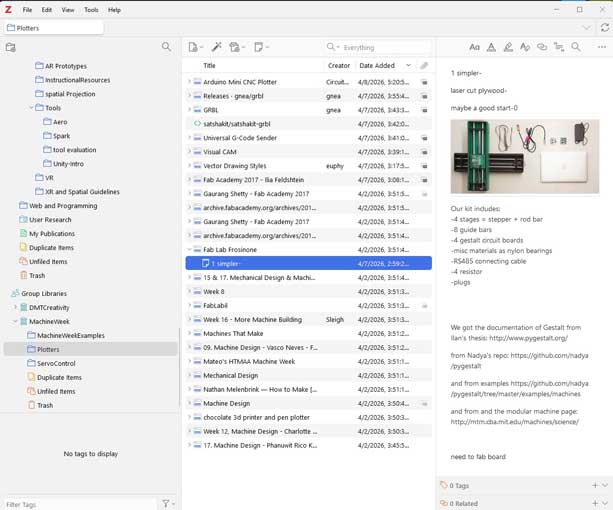
Task: Click the search mode magnifier dropdown in the search box
Action: click(333, 47)
